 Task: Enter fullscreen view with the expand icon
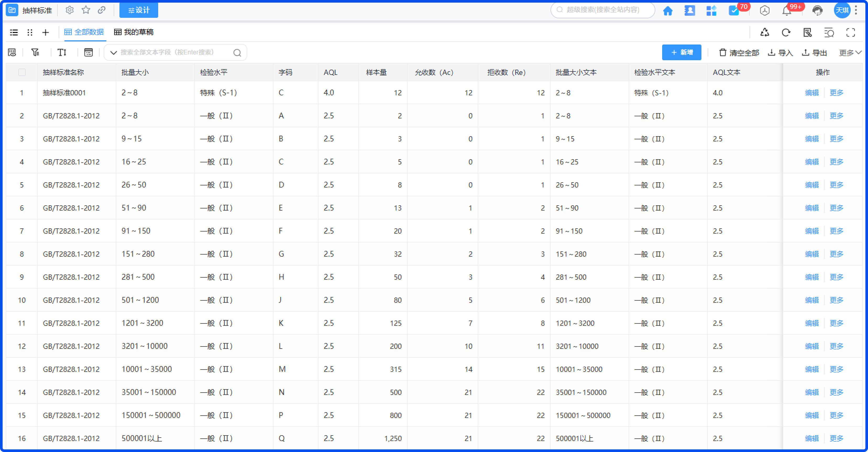[850, 32]
